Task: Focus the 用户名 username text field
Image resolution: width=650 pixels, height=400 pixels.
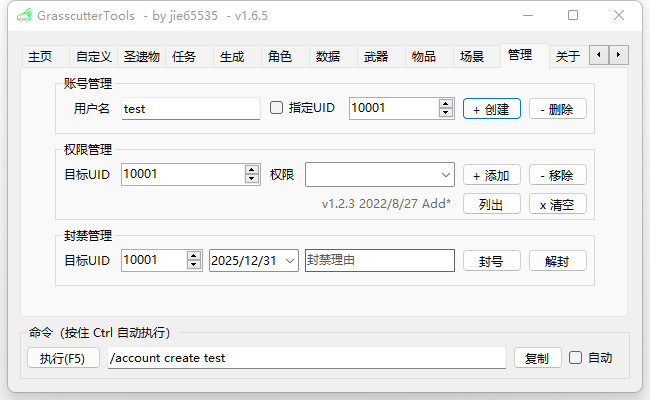Action: pyautogui.click(x=190, y=109)
